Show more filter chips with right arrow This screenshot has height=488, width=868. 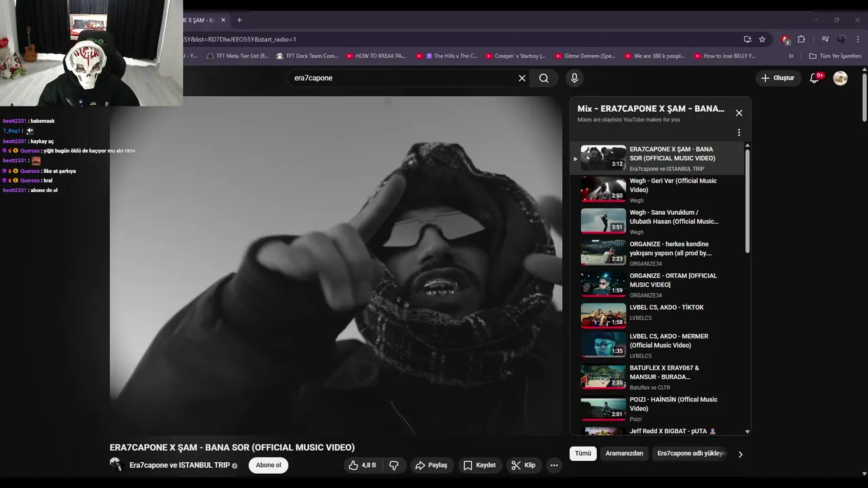pos(741,454)
